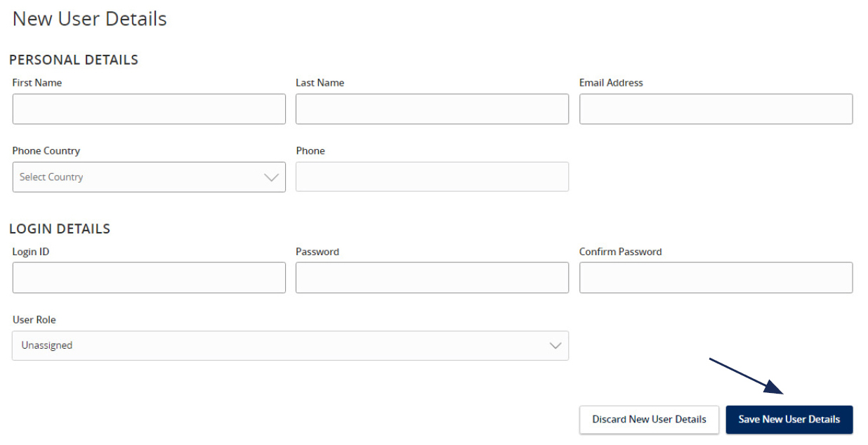868x445 pixels.
Task: Click the LOGIN DETAILS section header
Action: (x=60, y=228)
